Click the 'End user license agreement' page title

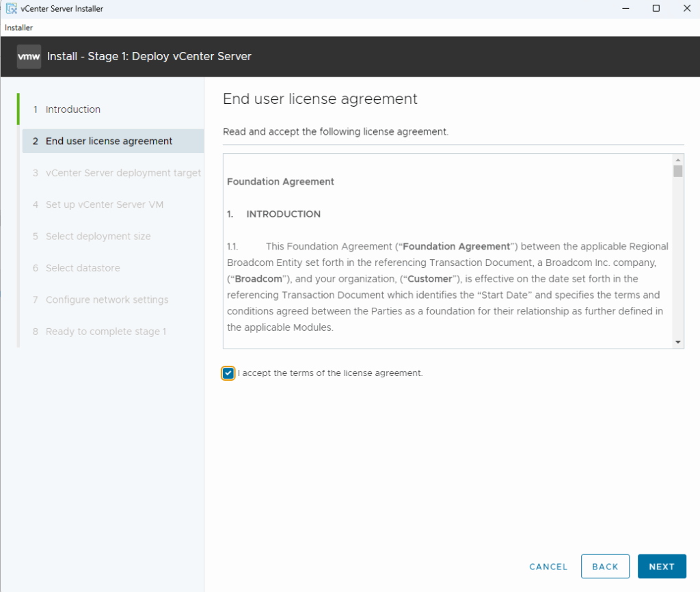click(320, 98)
